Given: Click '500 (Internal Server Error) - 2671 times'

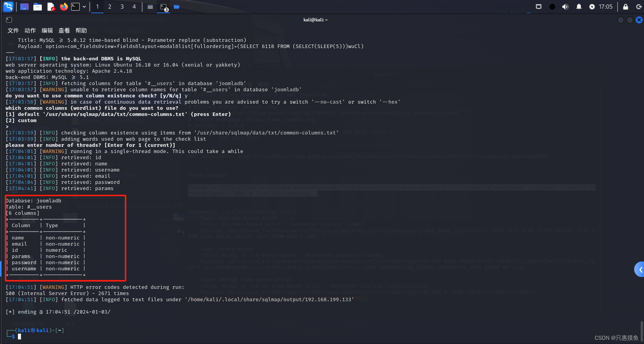Looking at the screenshot, I should tap(67, 293).
